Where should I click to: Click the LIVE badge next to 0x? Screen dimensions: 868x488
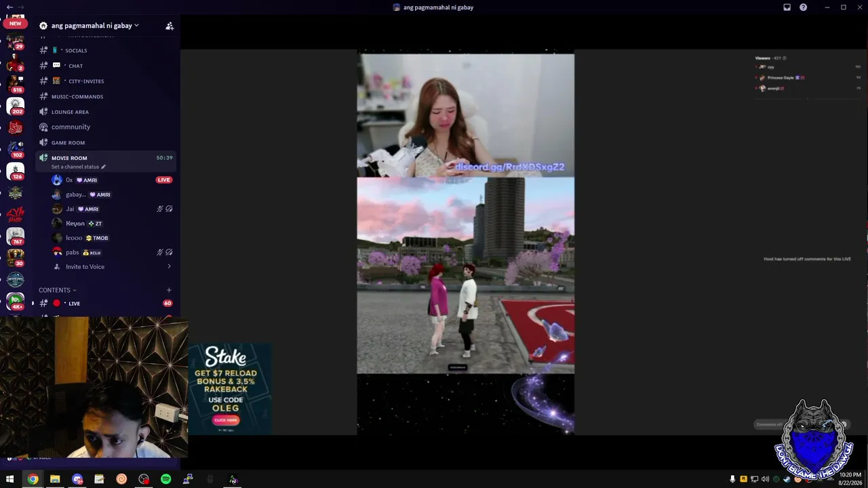[163, 180]
